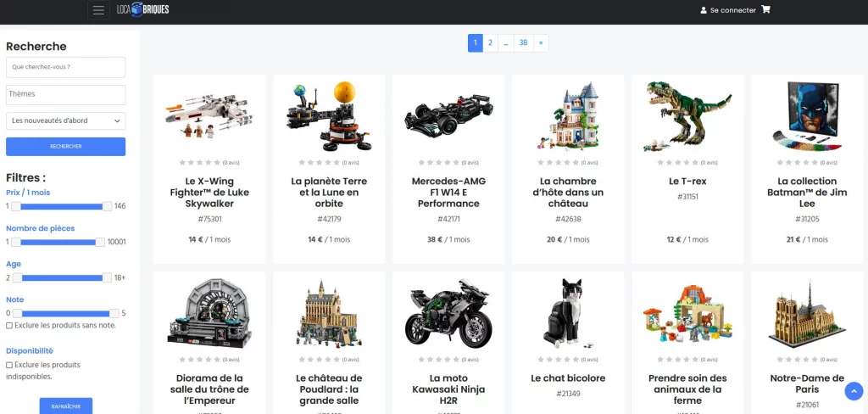Click reference number #31151

(x=687, y=197)
